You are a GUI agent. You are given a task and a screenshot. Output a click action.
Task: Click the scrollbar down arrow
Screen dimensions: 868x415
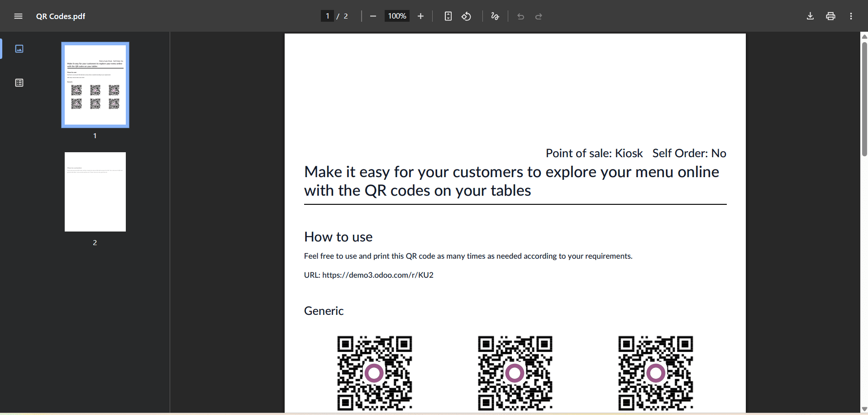864,409
